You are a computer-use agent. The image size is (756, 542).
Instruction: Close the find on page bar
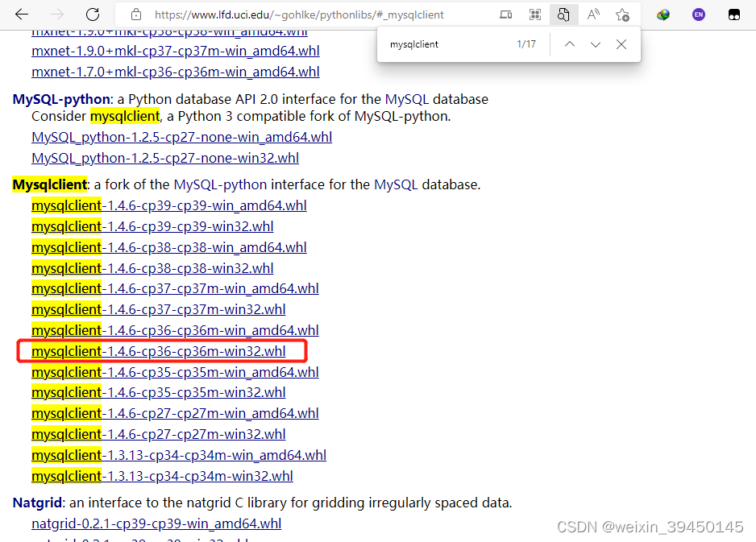point(621,44)
